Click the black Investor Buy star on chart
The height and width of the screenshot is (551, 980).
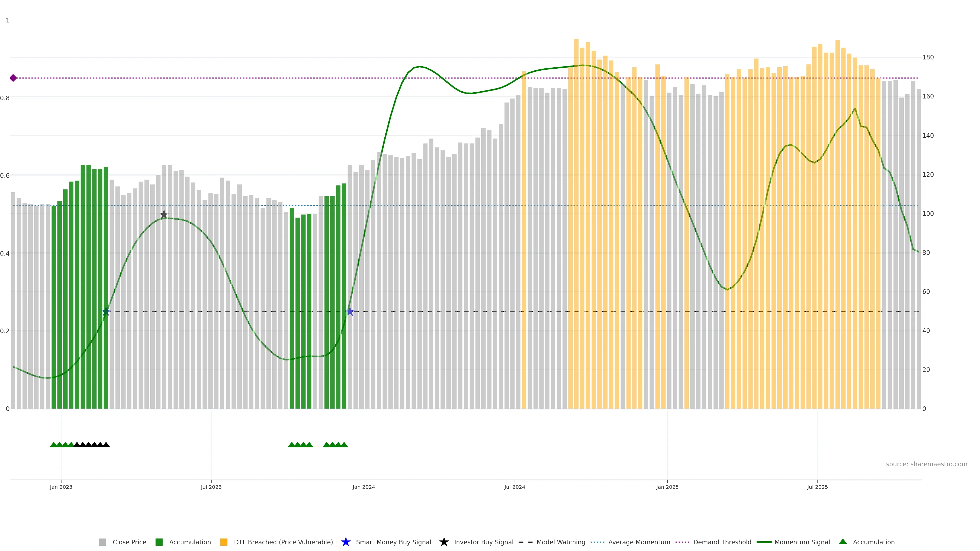pyautogui.click(x=164, y=214)
